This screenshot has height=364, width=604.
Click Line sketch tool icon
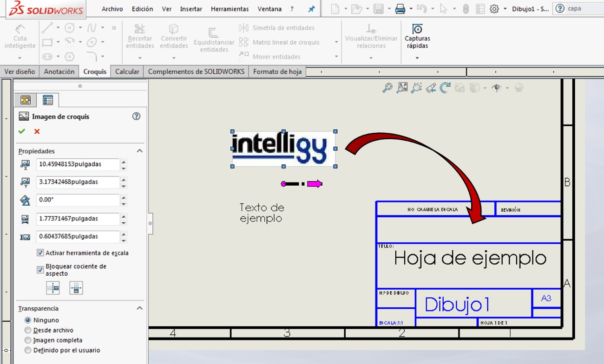(x=47, y=28)
